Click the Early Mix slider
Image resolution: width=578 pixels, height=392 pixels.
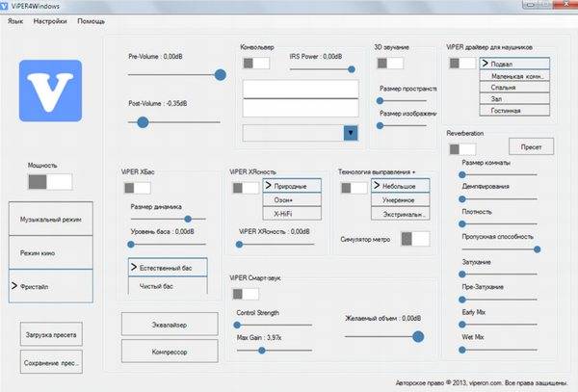[499, 325]
